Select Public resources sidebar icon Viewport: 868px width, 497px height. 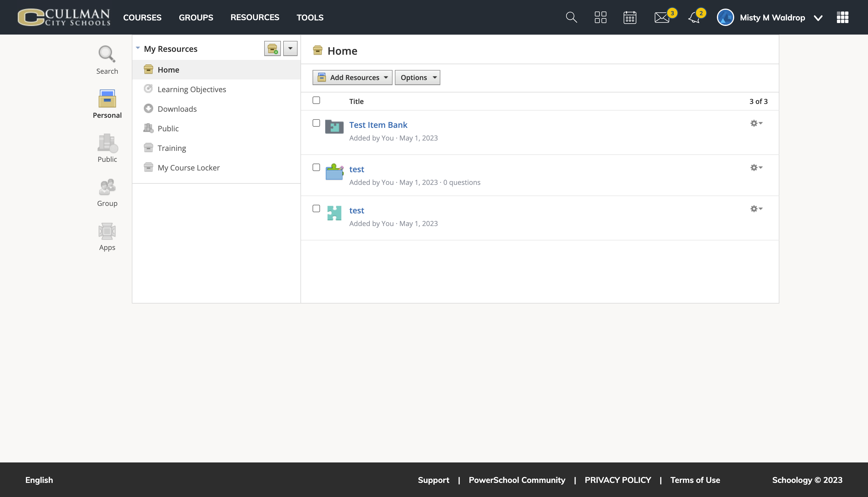[x=107, y=148]
